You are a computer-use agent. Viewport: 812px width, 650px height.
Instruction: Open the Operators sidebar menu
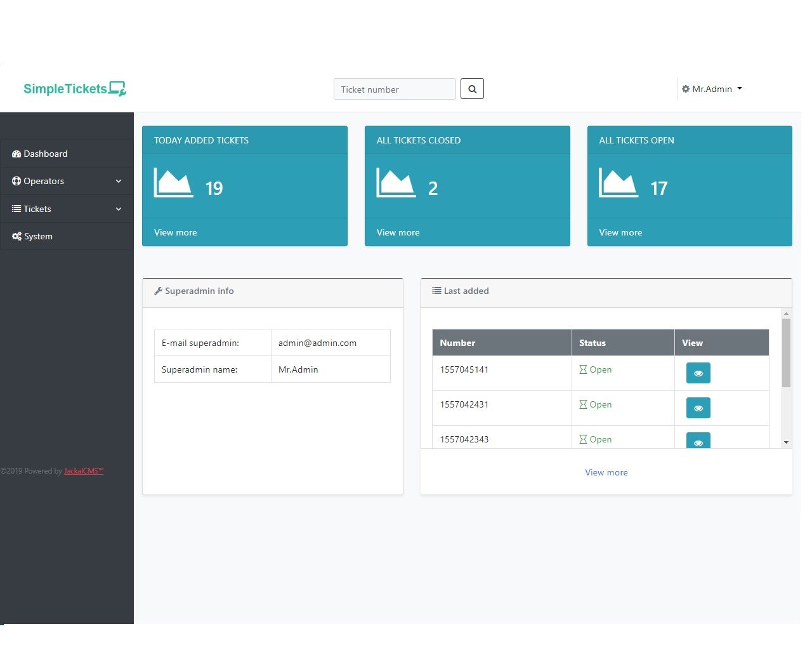(x=67, y=181)
